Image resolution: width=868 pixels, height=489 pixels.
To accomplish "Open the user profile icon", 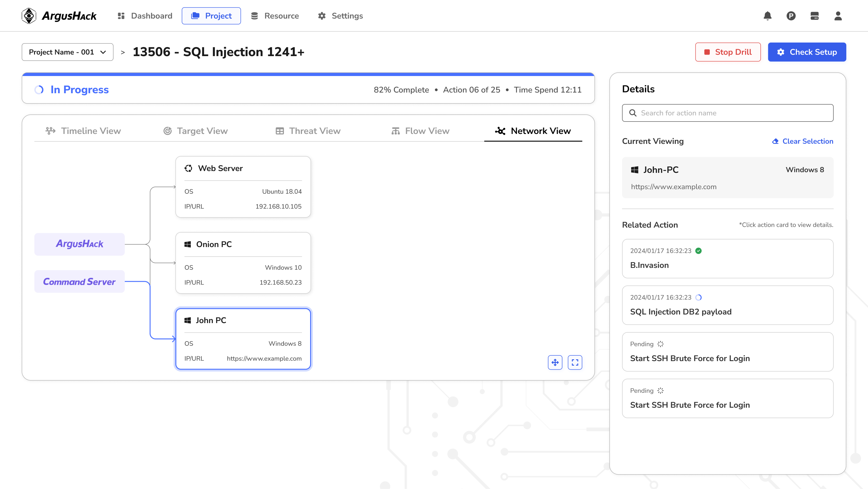I will [x=838, y=16].
